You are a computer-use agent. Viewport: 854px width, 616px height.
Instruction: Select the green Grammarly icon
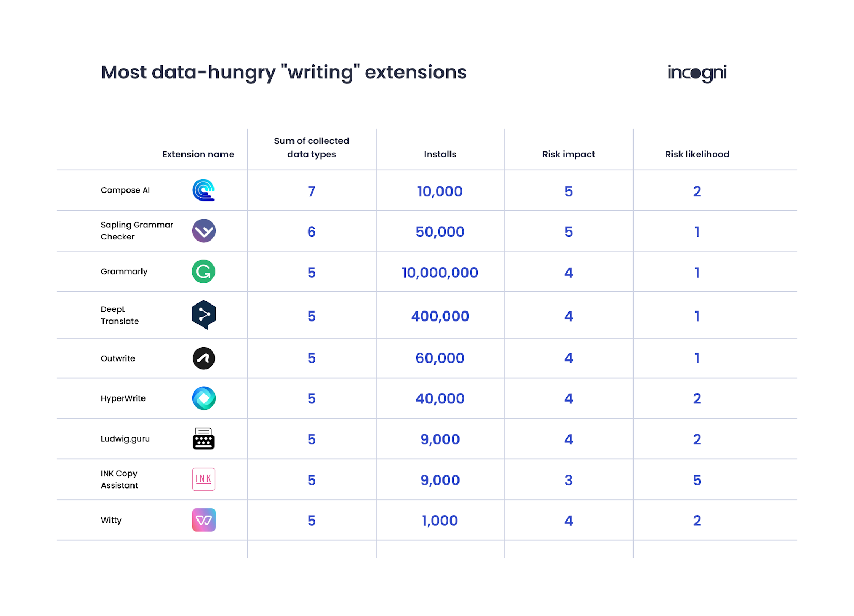pos(203,271)
